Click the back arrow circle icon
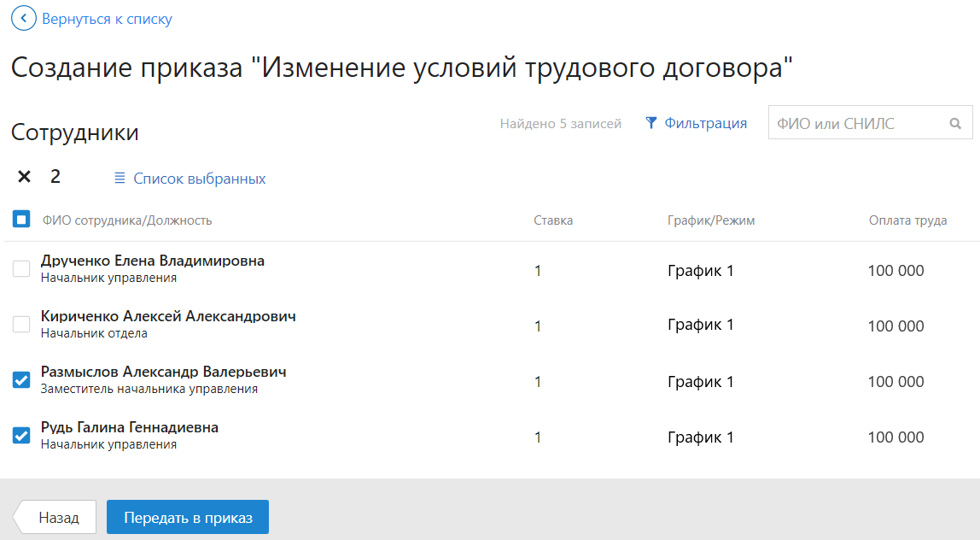Image resolution: width=980 pixels, height=540 pixels. (x=24, y=19)
